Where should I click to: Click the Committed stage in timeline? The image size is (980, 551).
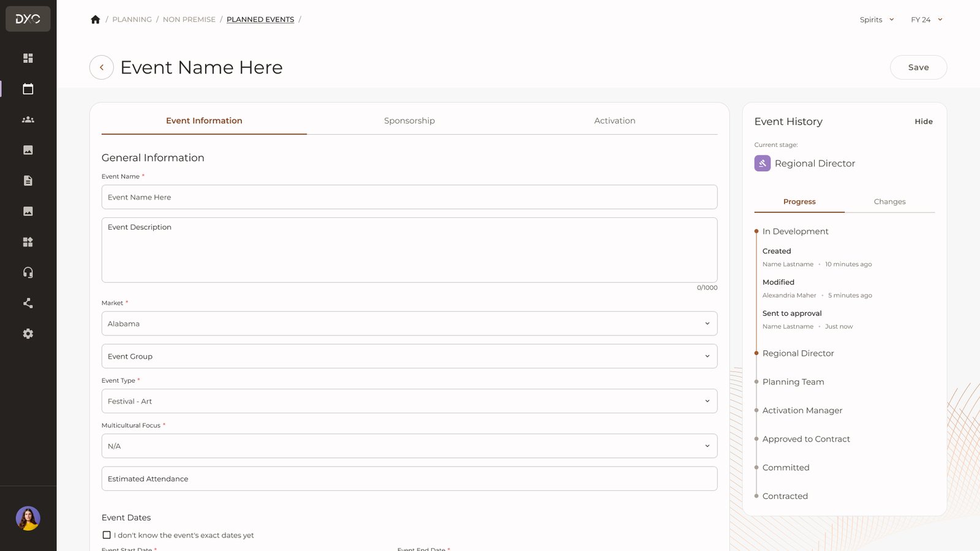(786, 468)
